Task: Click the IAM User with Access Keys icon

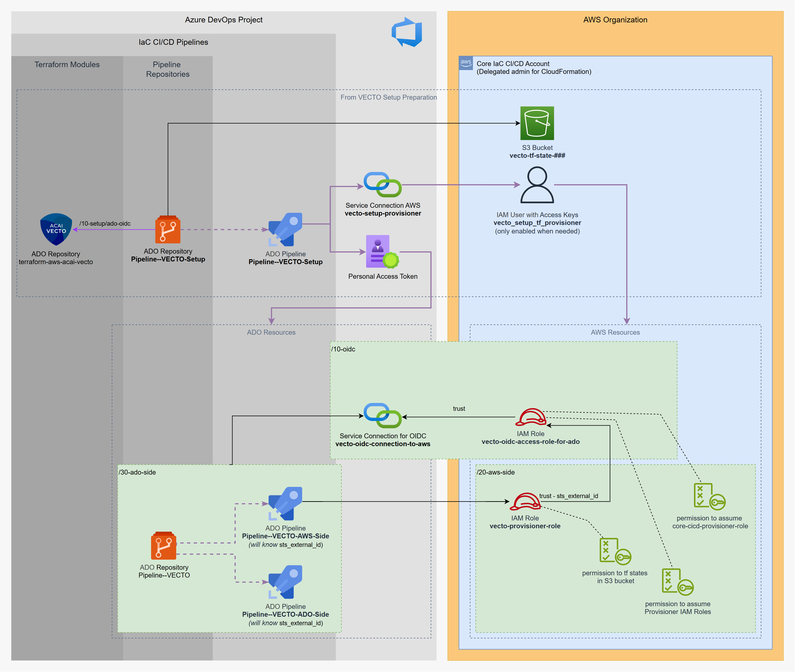Action: pos(537,185)
